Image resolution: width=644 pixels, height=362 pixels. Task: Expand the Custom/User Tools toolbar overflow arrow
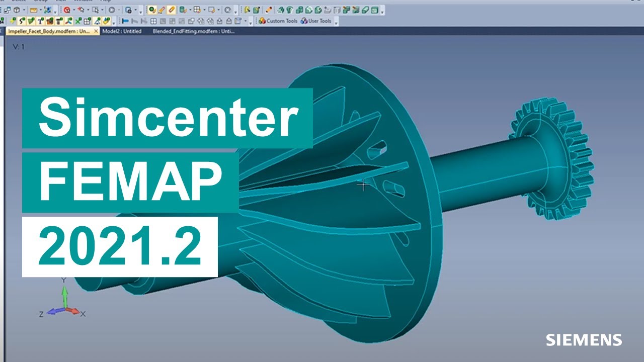pyautogui.click(x=336, y=22)
